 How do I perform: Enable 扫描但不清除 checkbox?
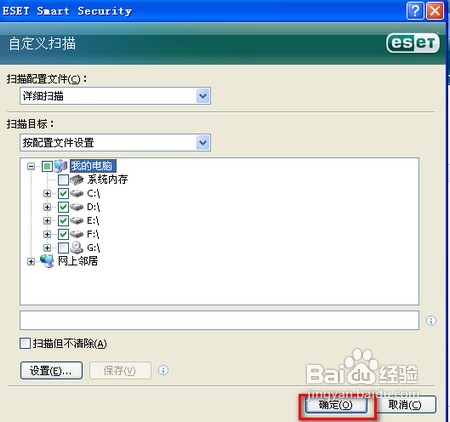click(25, 343)
